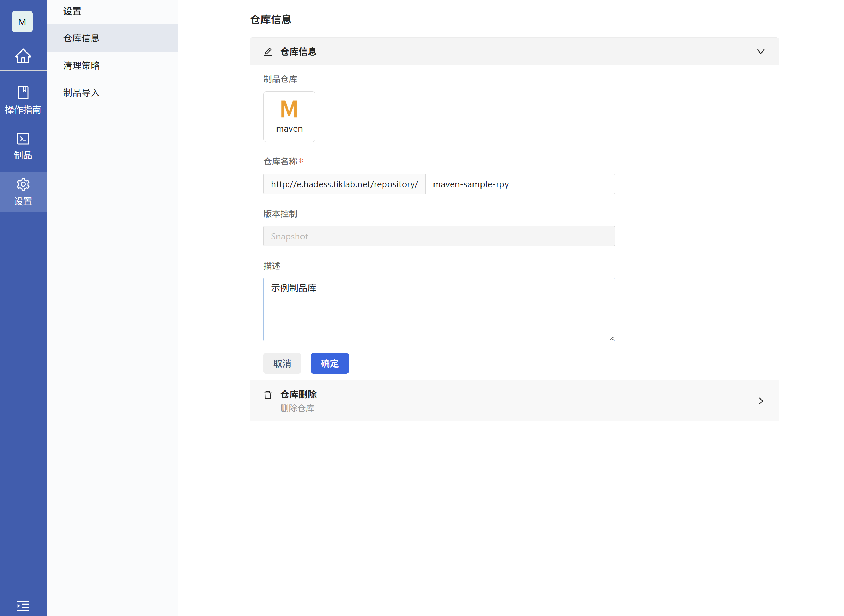
Task: Click the M repository avatar icon
Action: point(22,22)
